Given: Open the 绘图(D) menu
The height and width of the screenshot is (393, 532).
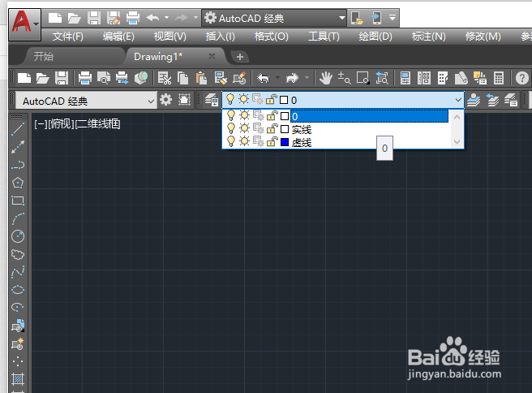Looking at the screenshot, I should (x=375, y=37).
